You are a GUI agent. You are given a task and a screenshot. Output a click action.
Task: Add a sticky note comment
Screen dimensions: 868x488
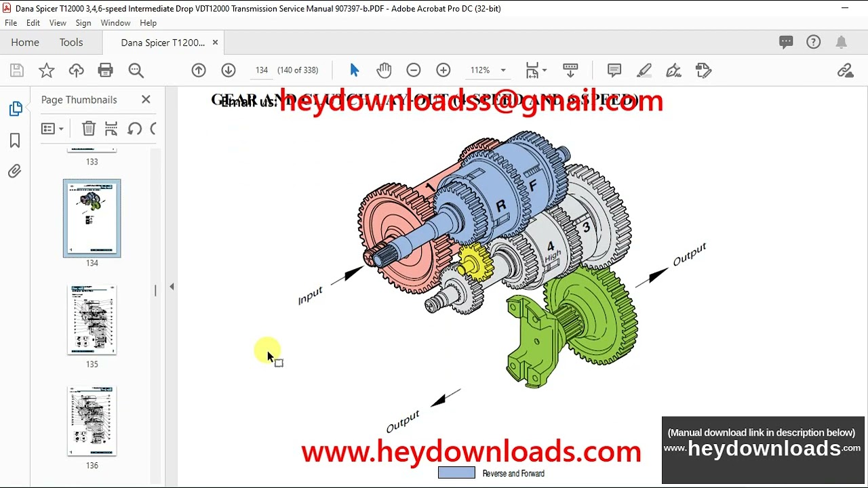pos(614,70)
